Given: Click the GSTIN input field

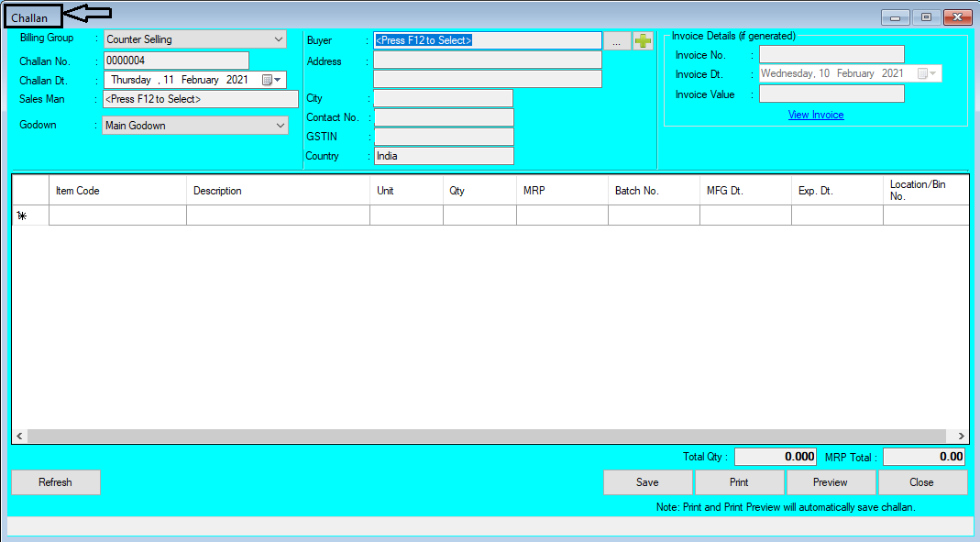Looking at the screenshot, I should tap(444, 135).
